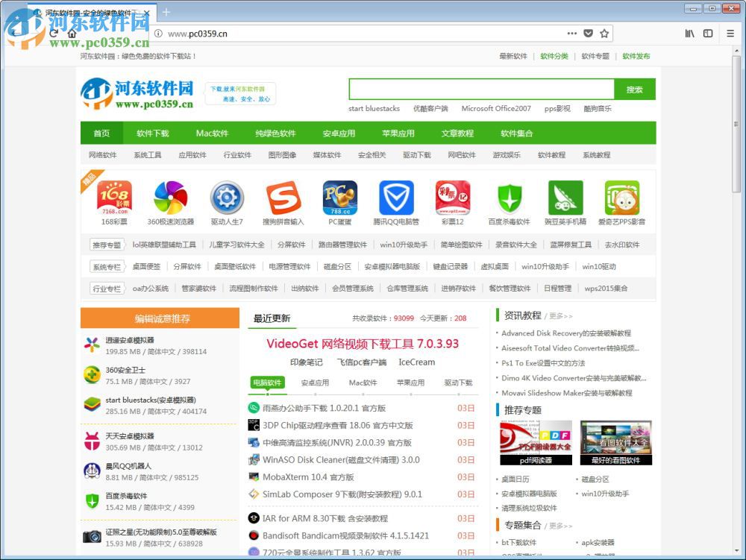Viewport: 746px width, 560px height.
Task: Click the 百度杀毒软件 green shield icon
Action: [510, 198]
